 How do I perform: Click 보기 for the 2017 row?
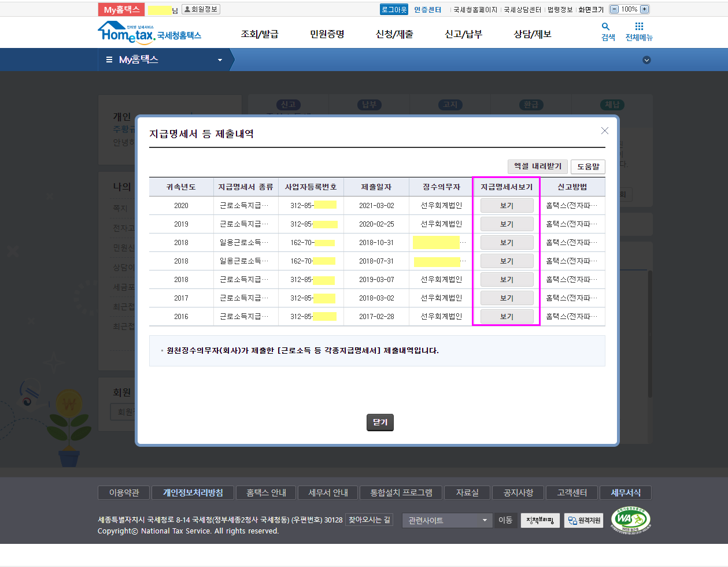click(507, 298)
